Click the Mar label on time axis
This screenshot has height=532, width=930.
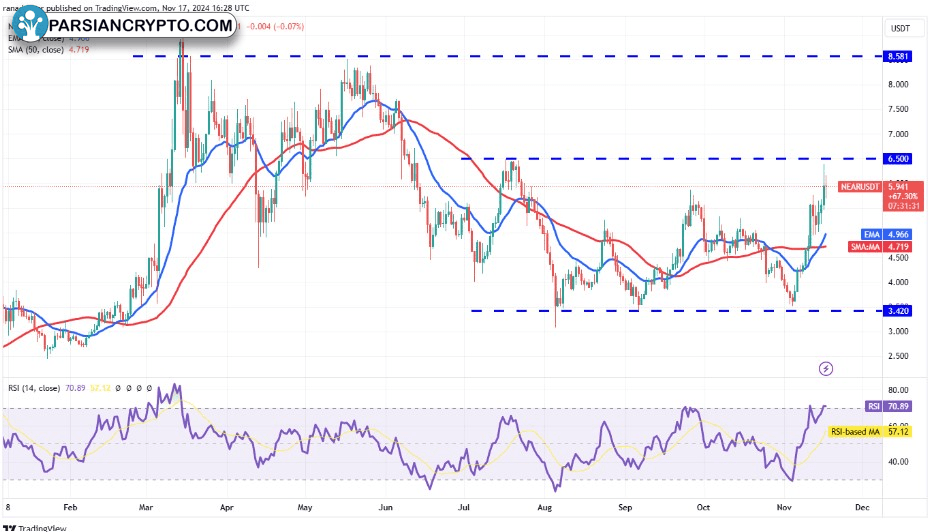pos(146,507)
